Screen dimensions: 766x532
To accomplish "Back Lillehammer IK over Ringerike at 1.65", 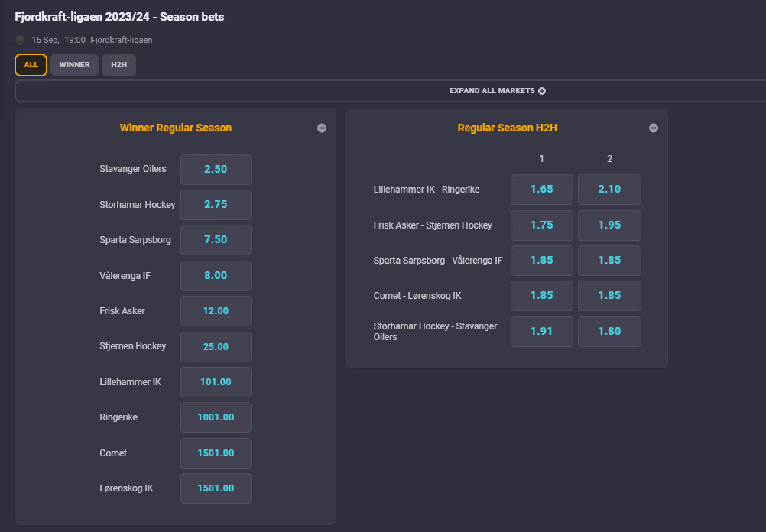I will coord(542,190).
